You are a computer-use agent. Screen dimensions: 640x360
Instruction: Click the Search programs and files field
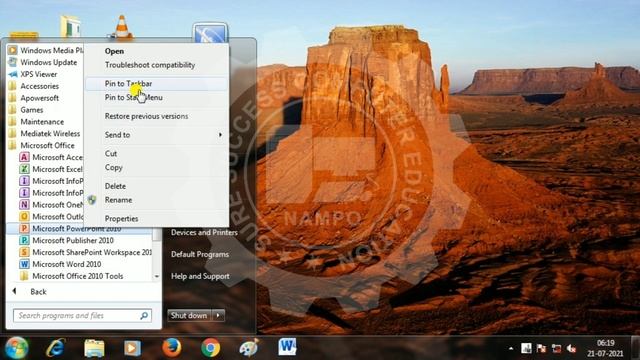82,316
